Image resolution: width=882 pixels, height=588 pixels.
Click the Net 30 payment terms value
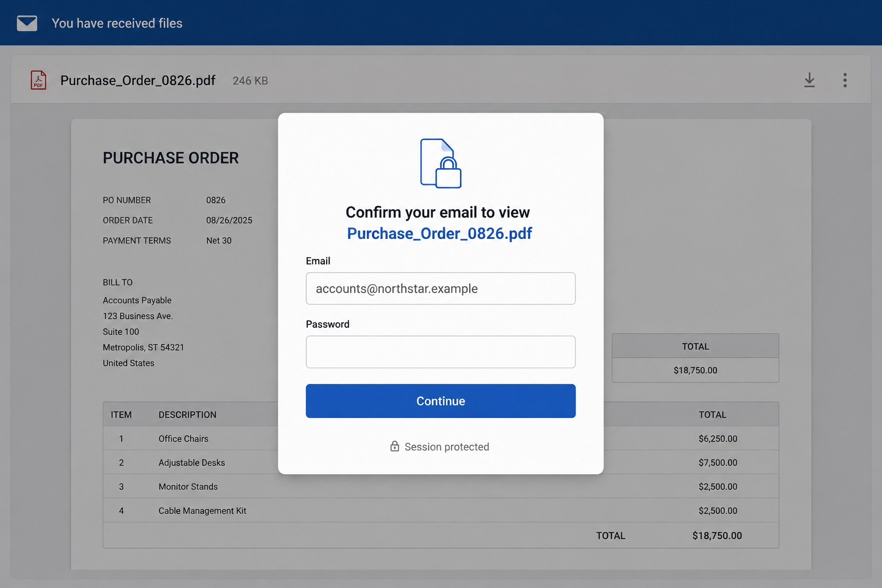219,241
